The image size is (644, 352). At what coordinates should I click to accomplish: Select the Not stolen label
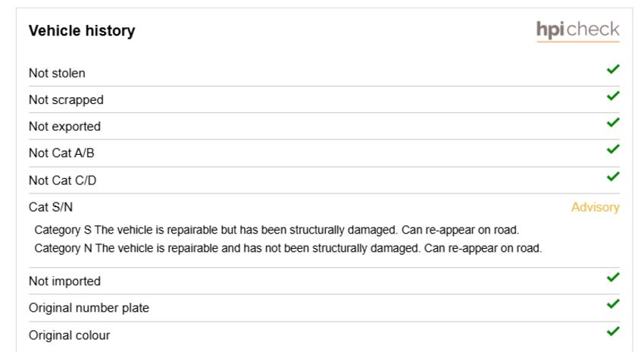point(57,73)
